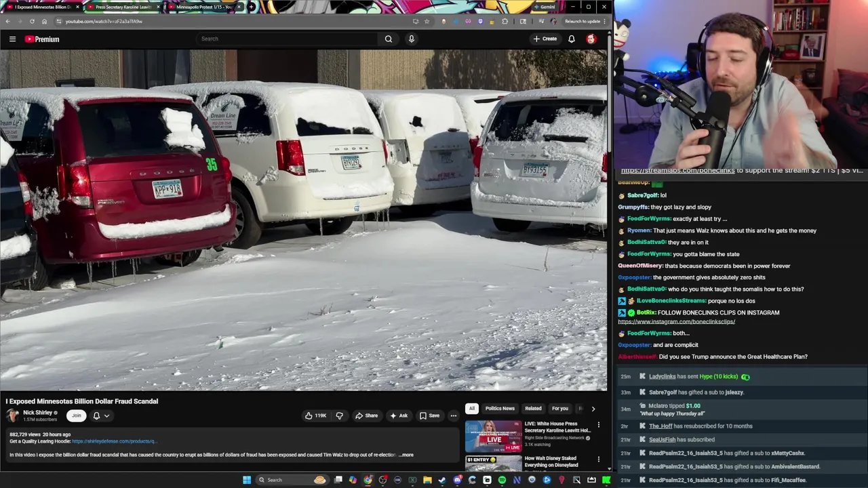The image size is (868, 488).
Task: Click the YouTube Create button
Action: pyautogui.click(x=545, y=39)
